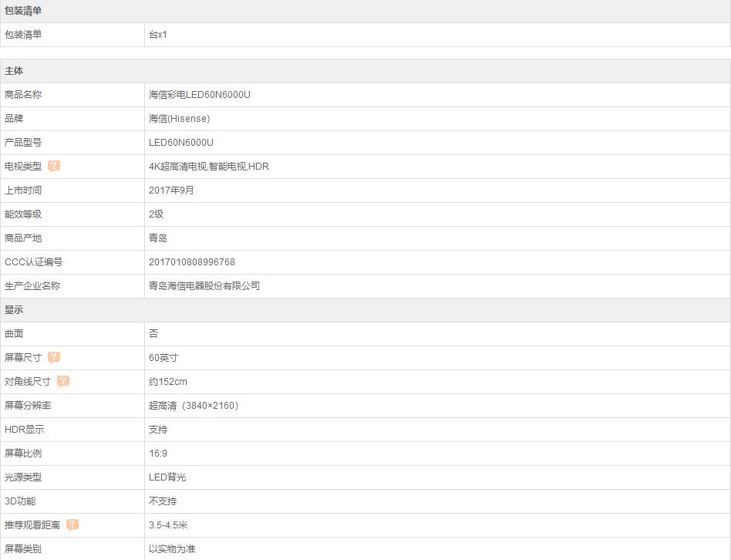
Task: Select aspect ratio value 16:9
Action: [x=158, y=454]
